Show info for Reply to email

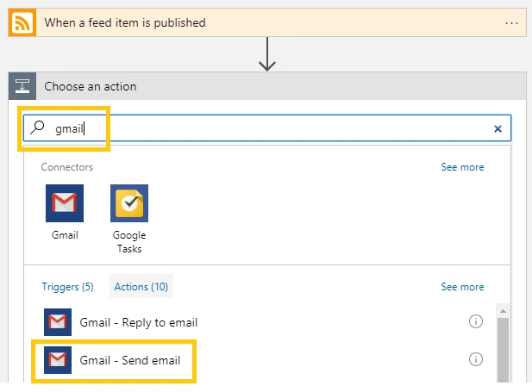476,321
